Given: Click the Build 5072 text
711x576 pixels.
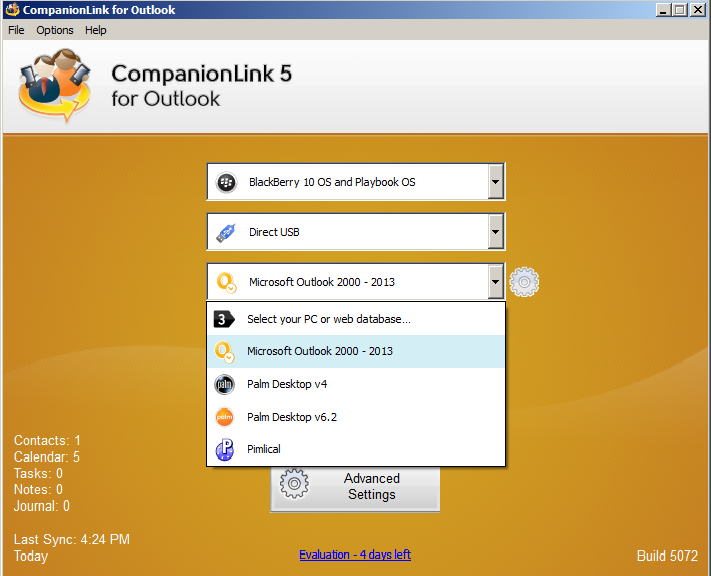Looking at the screenshot, I should click(667, 556).
